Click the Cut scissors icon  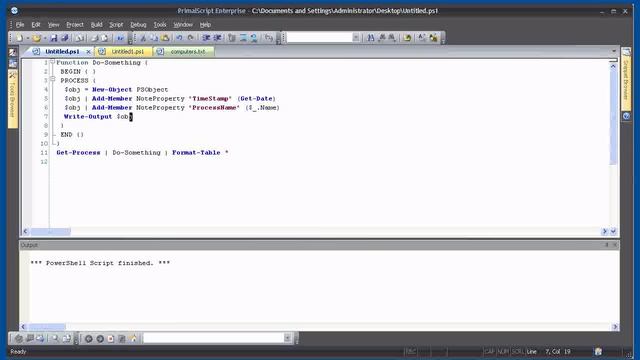point(143,38)
